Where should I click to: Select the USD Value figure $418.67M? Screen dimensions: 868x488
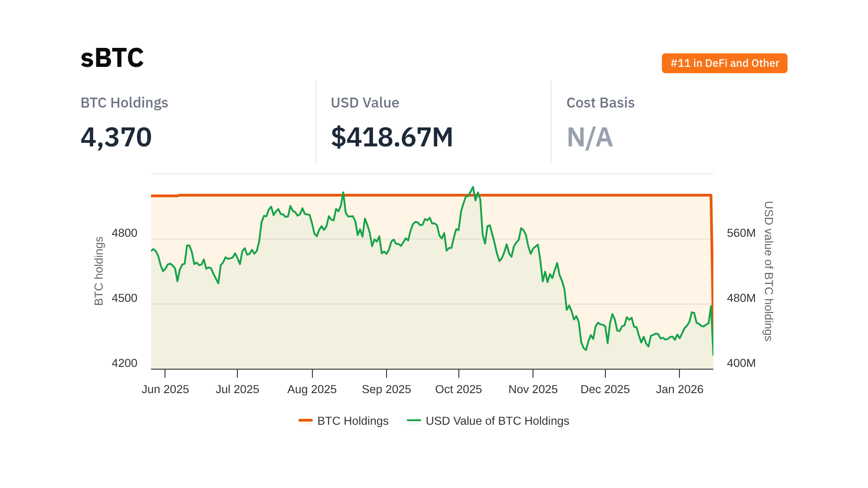pos(392,137)
